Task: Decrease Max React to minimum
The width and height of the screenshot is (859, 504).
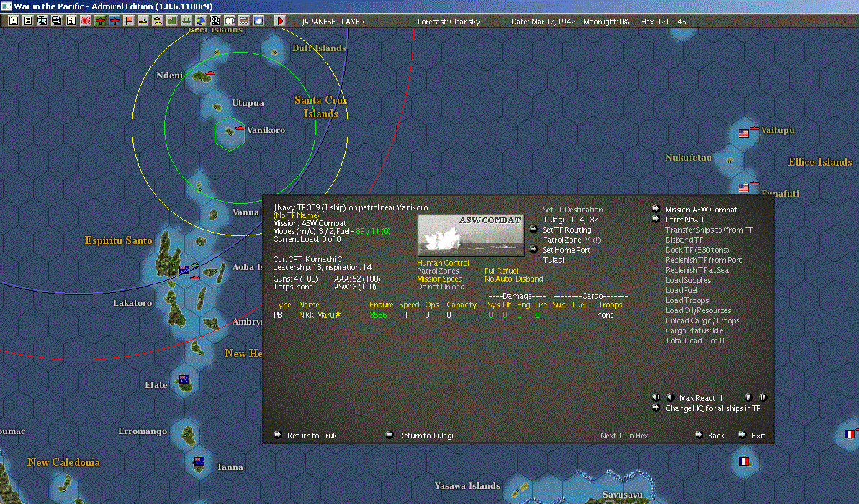Action: click(x=656, y=397)
